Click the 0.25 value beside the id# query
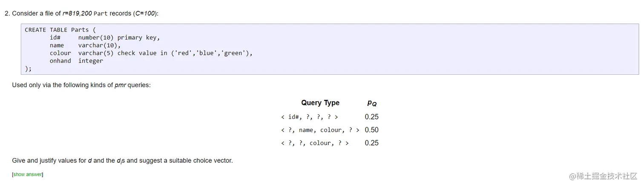The image size is (644, 187). [x=371, y=117]
